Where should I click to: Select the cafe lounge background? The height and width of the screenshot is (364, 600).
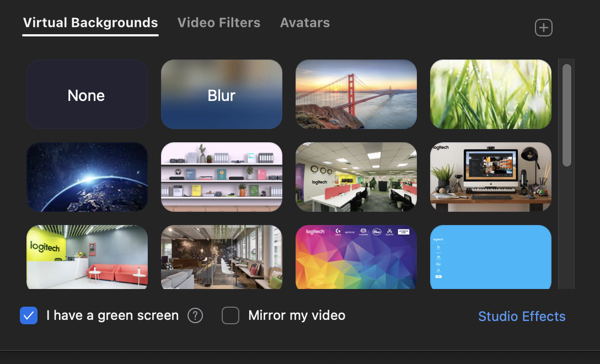coord(222,257)
